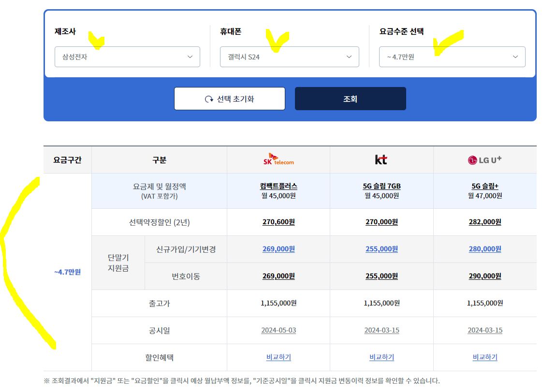This screenshot has height=392, width=543.
Task: Open the 제조사 manufacturer dropdown
Action: coord(127,57)
